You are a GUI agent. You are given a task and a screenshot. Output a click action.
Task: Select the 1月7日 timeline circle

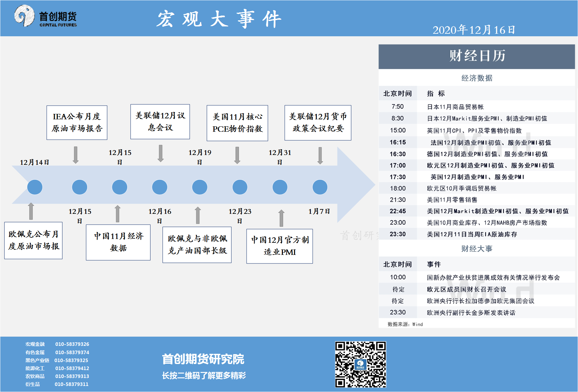(320, 187)
